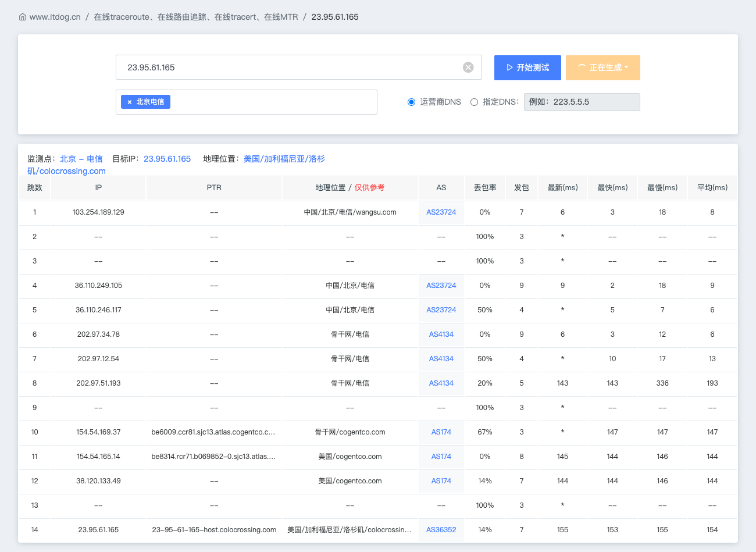The image size is (756, 552).
Task: Remove the 北京电信 tag via x
Action: [x=129, y=102]
